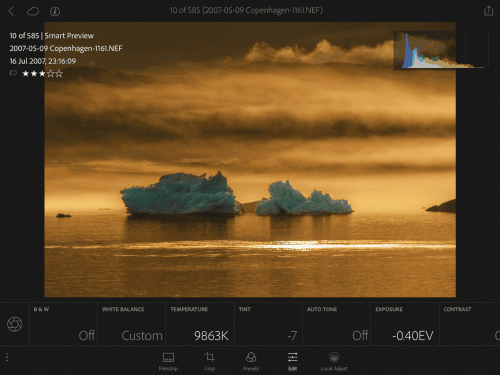Toggle the B & W setting Off
500x375 pixels.
click(64, 324)
